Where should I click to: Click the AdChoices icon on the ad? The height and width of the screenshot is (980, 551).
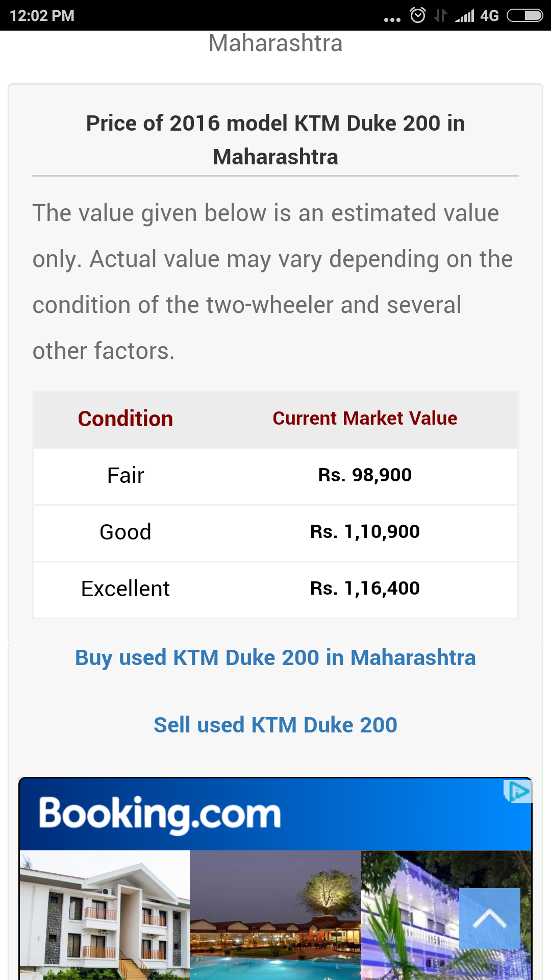[518, 792]
